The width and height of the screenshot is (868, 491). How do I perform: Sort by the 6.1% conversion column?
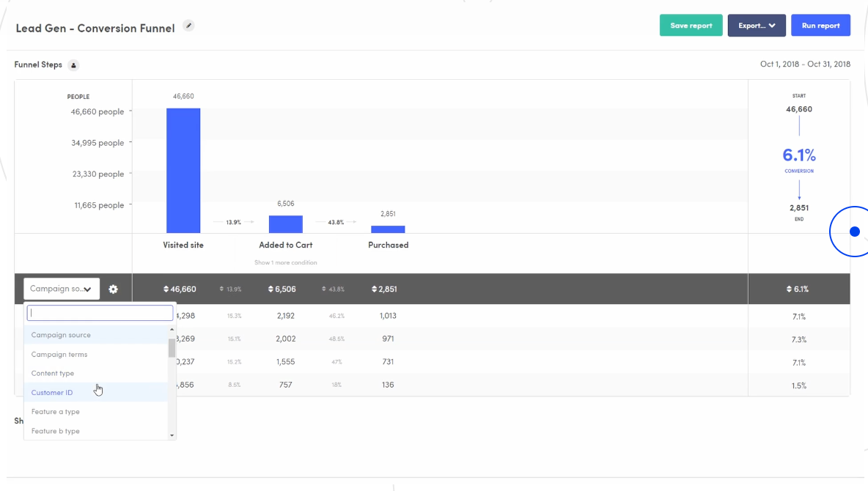tap(799, 289)
